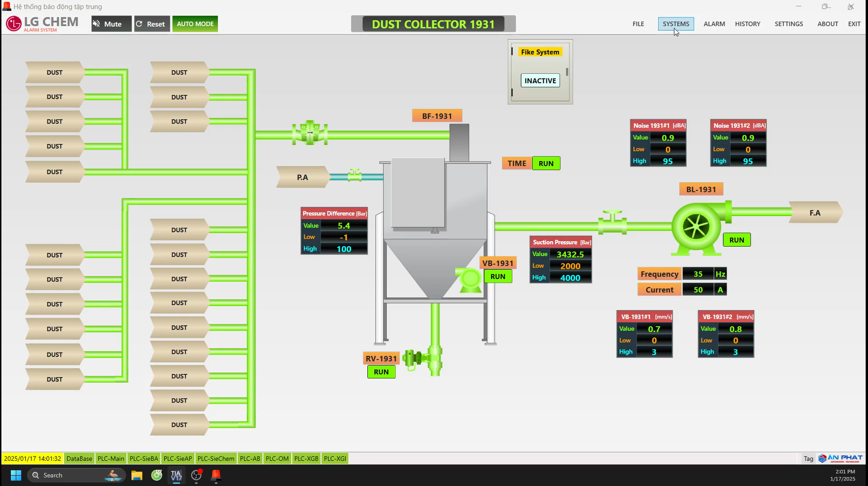Open the HISTORY menu
Image resolution: width=868 pixels, height=486 pixels.
coord(747,24)
